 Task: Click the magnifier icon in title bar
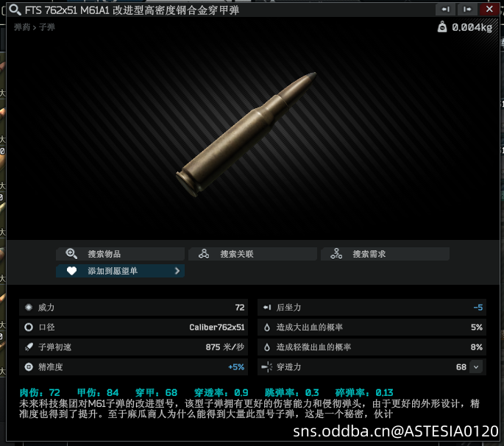(x=15, y=10)
